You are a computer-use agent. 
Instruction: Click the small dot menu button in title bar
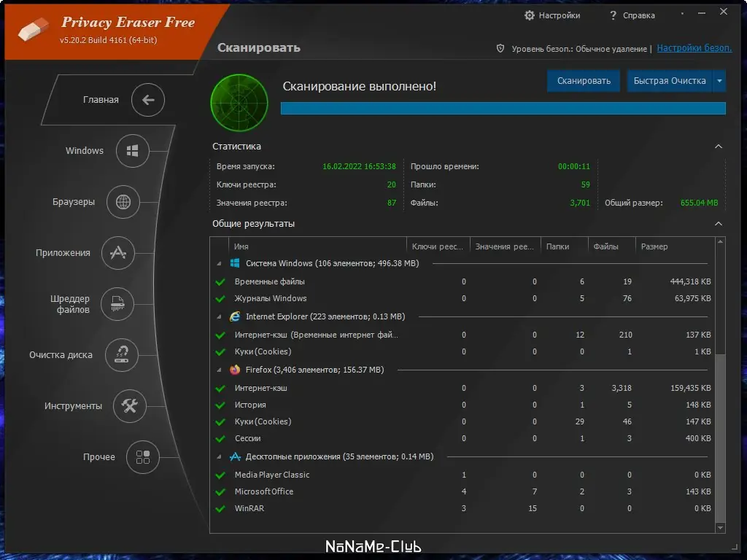coord(682,13)
